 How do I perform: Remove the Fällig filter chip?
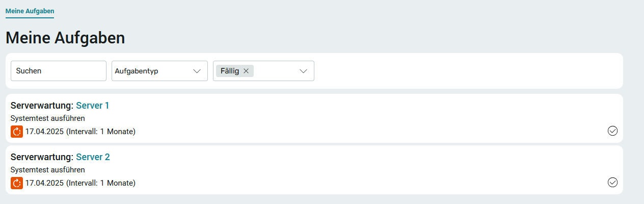[x=246, y=71]
